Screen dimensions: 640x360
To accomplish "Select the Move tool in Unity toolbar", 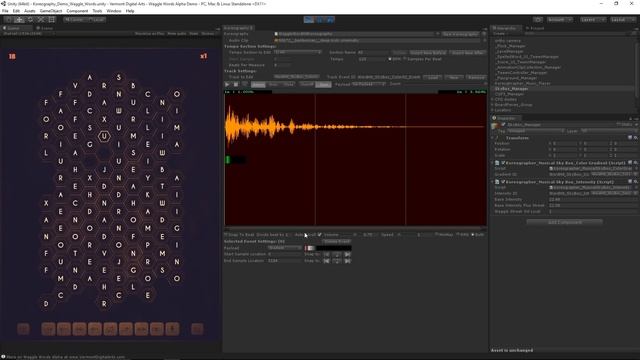I will click(x=19, y=20).
